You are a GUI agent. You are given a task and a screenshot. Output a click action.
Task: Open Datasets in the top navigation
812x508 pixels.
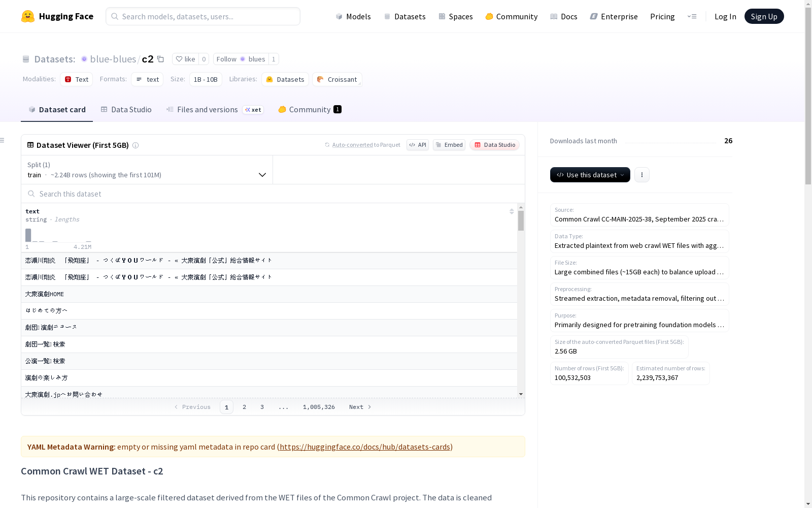[x=404, y=16]
